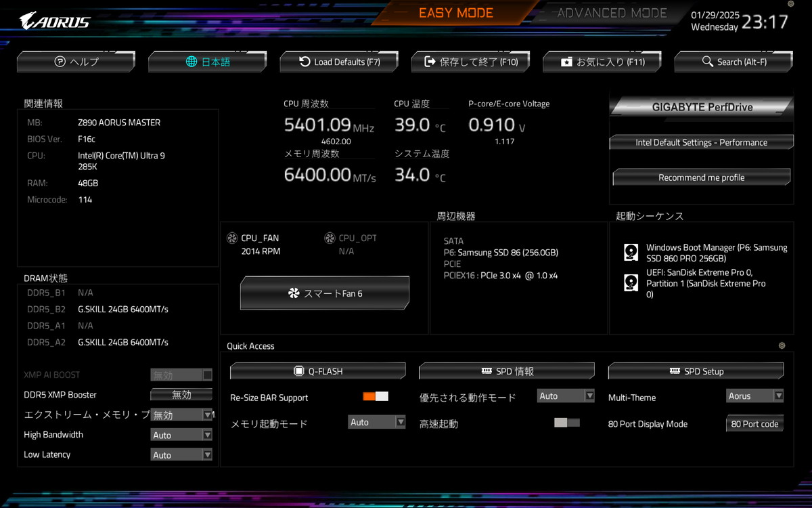Click XMP AI BOOST 無効 checkbox
This screenshot has width=812, height=508.
click(x=208, y=375)
